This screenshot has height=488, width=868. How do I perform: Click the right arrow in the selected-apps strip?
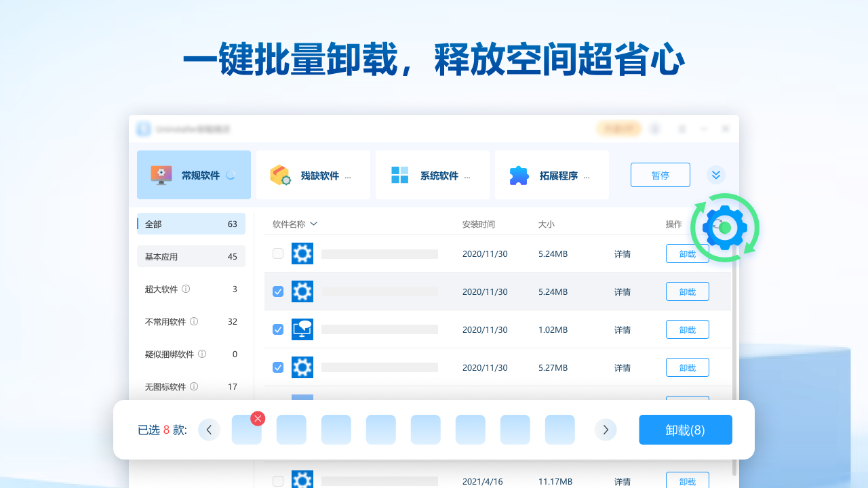coord(606,430)
